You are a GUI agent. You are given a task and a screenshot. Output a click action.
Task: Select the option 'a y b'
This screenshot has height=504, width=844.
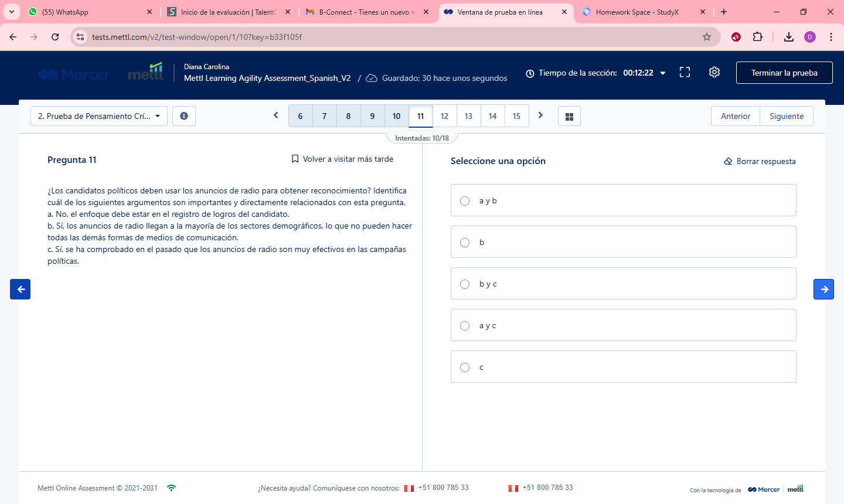click(x=623, y=200)
